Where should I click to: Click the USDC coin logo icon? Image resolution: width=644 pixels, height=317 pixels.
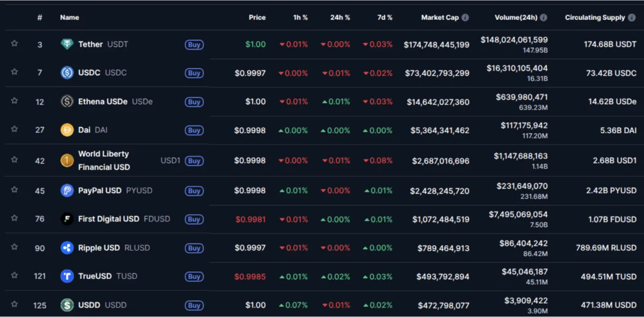coord(67,73)
